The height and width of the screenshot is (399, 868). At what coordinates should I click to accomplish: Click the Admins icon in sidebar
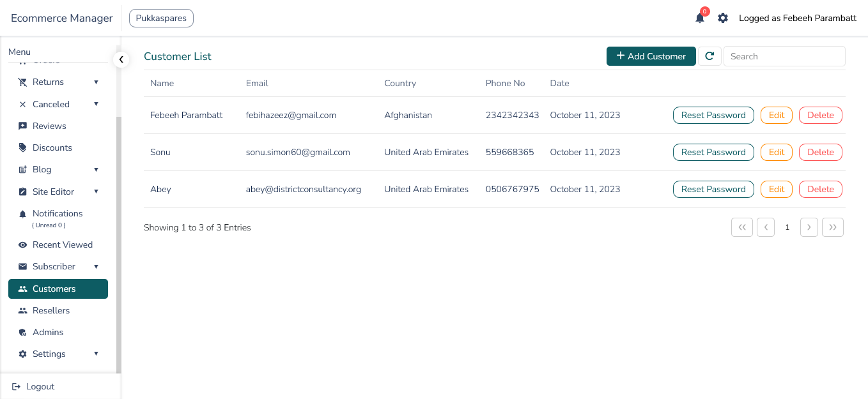[23, 332]
